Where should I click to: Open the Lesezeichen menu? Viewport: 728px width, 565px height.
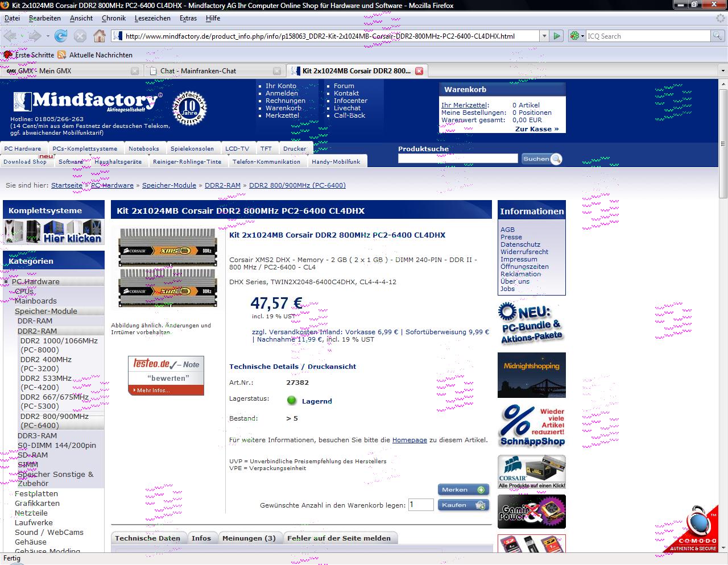152,18
